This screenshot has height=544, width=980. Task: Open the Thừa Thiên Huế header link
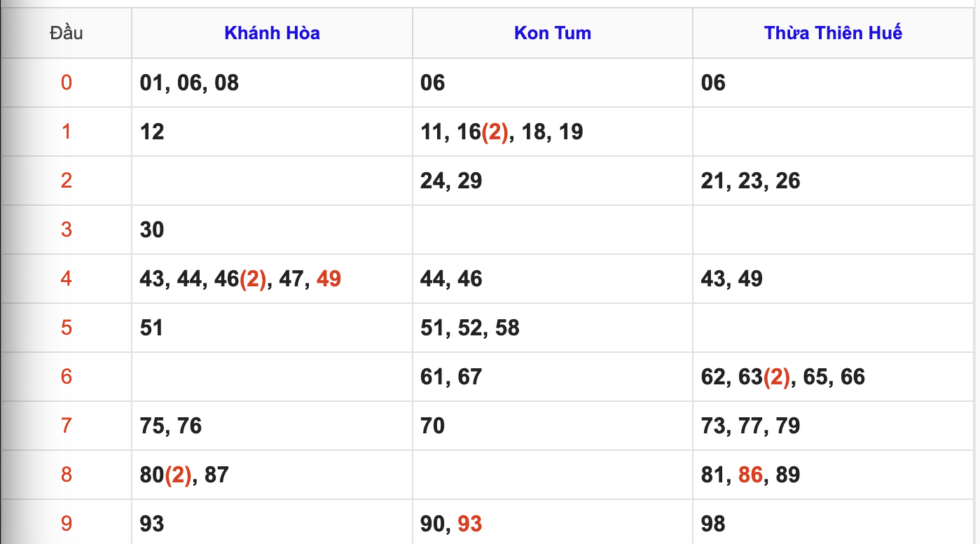pos(833,33)
